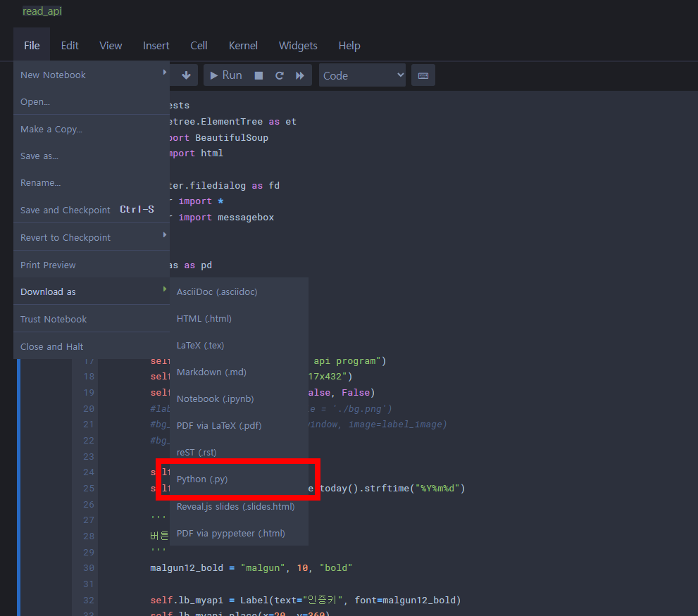Download as AsciiDoc (.asciidoc)

point(239,291)
